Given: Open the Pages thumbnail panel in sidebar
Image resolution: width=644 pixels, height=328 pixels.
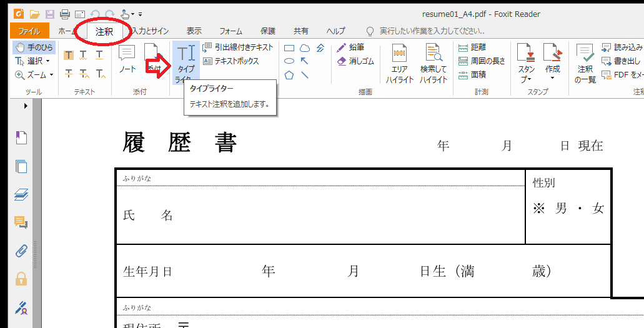Looking at the screenshot, I should [21, 166].
